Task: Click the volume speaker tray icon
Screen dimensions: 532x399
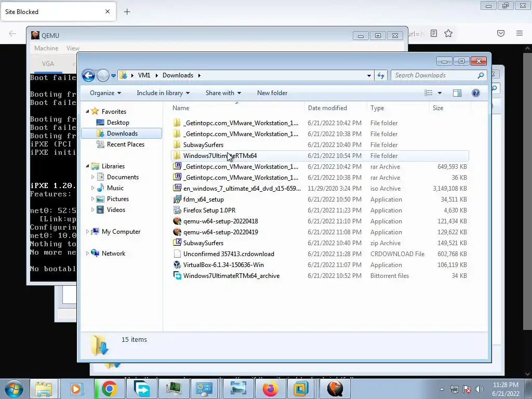Action: click(479, 389)
